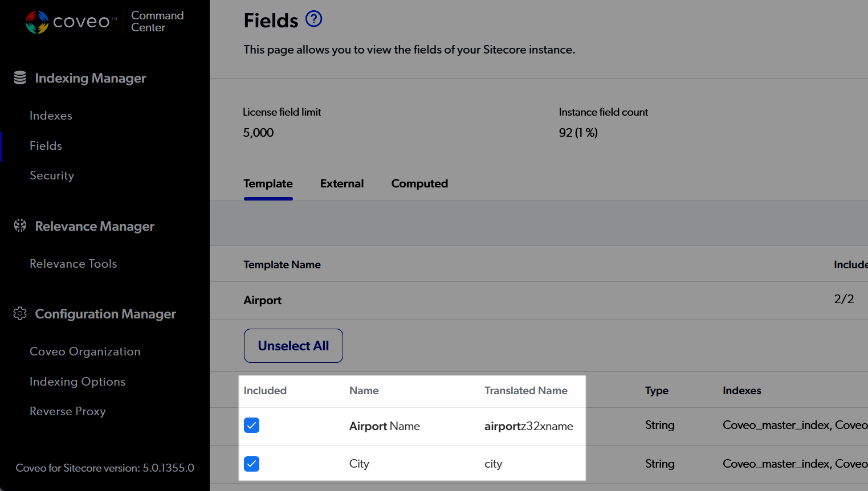The image size is (868, 491).
Task: Click the Unselect All button
Action: [294, 346]
